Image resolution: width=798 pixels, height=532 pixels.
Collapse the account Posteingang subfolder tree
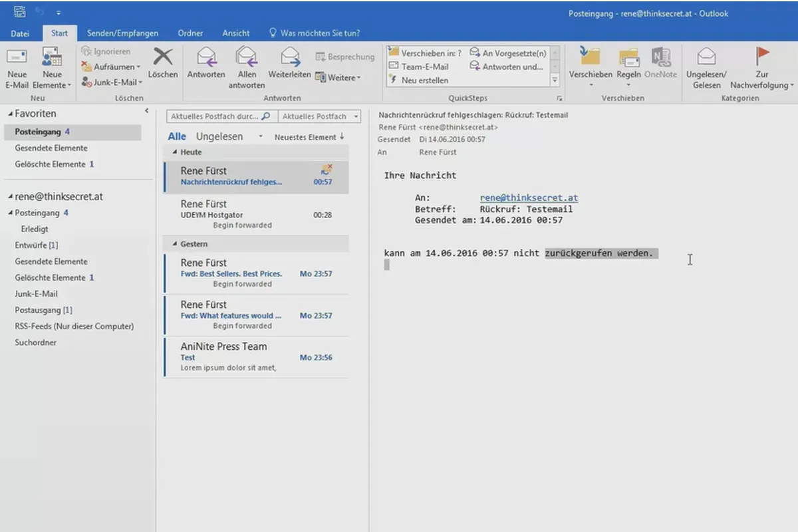pyautogui.click(x=10, y=213)
